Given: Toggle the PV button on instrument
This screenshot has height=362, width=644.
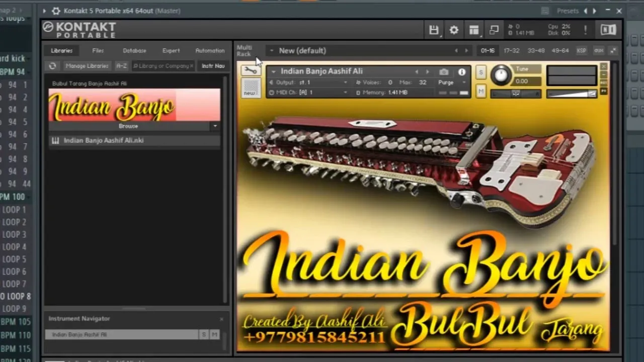Looking at the screenshot, I should pos(604,91).
